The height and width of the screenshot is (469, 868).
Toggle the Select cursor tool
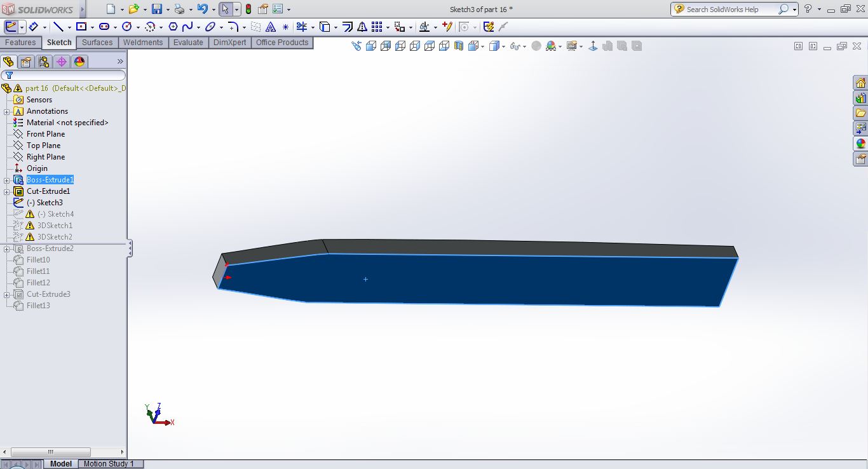coord(225,9)
